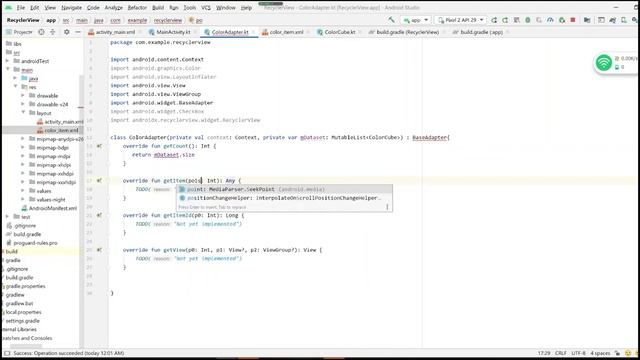Expand the java folder
The height and width of the screenshot is (360, 640).
pos(15,78)
